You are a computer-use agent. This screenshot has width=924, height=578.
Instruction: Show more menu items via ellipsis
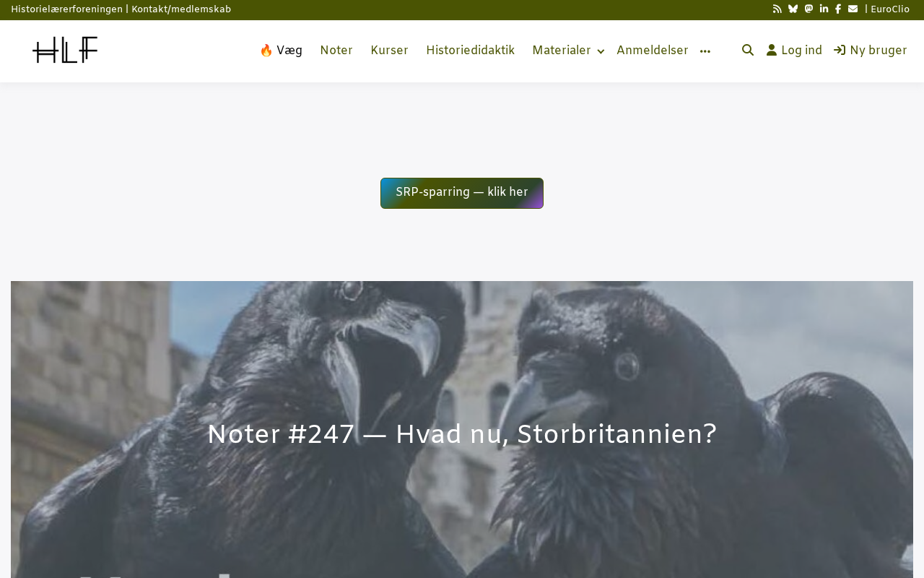[705, 51]
